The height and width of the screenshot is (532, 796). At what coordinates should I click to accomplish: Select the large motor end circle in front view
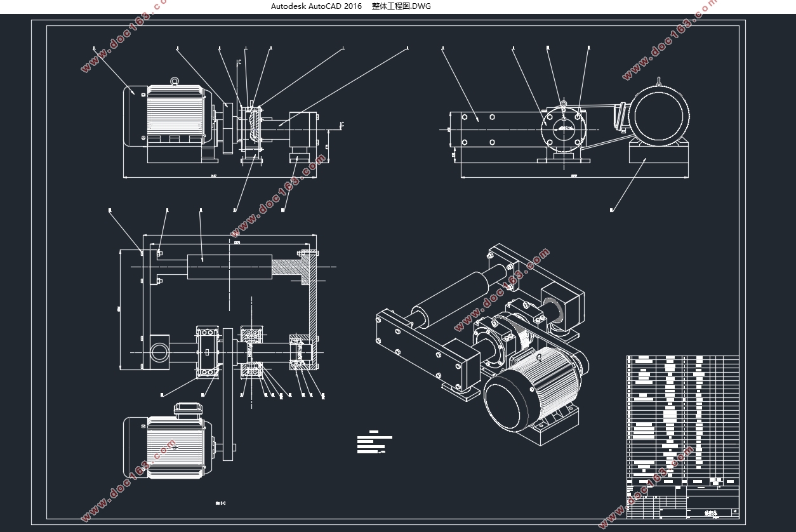pos(658,117)
